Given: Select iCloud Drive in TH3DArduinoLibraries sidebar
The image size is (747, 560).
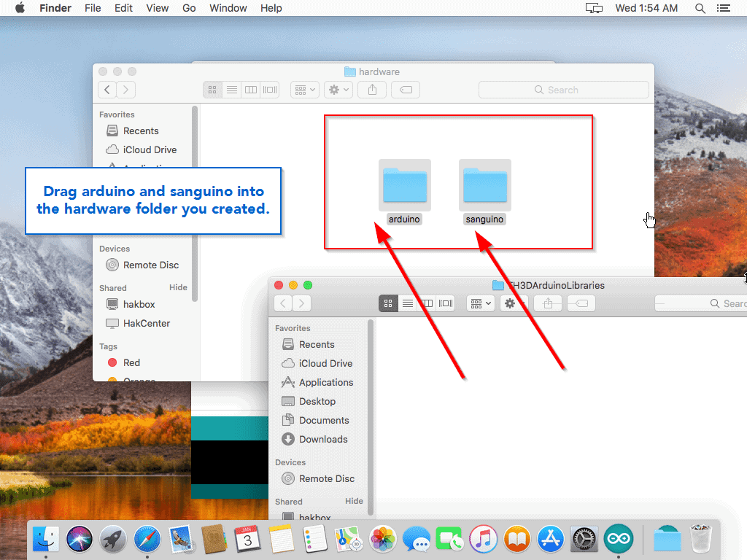Looking at the screenshot, I should pos(317,363).
